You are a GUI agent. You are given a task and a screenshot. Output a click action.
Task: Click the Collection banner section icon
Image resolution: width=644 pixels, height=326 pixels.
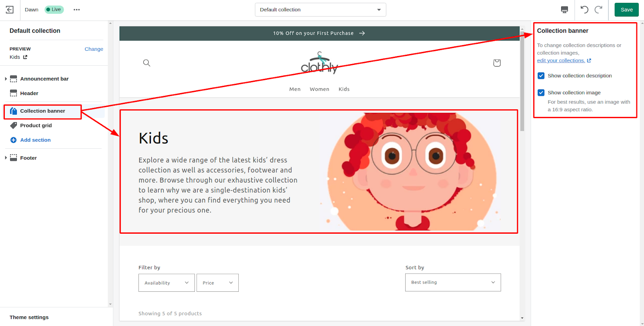pyautogui.click(x=13, y=111)
